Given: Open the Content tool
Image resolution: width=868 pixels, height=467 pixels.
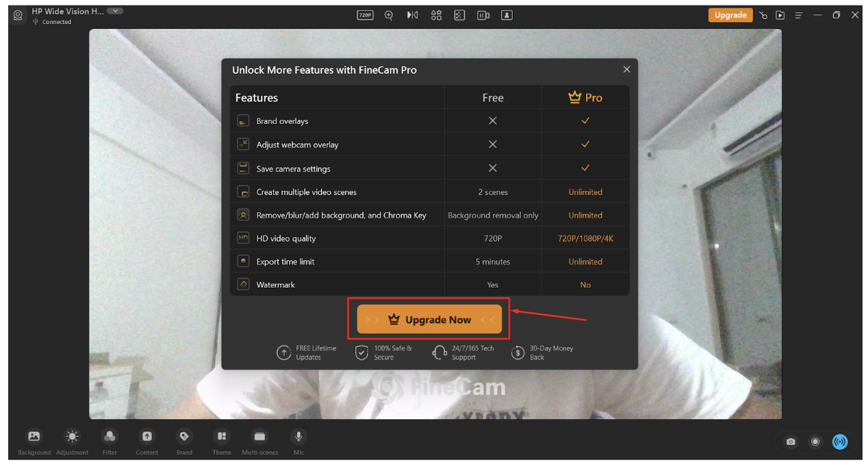Looking at the screenshot, I should tap(147, 442).
